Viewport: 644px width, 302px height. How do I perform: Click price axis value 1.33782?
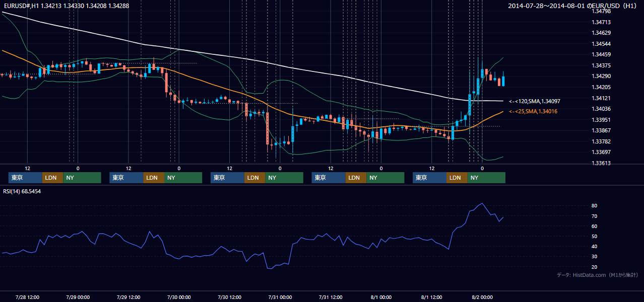point(601,141)
